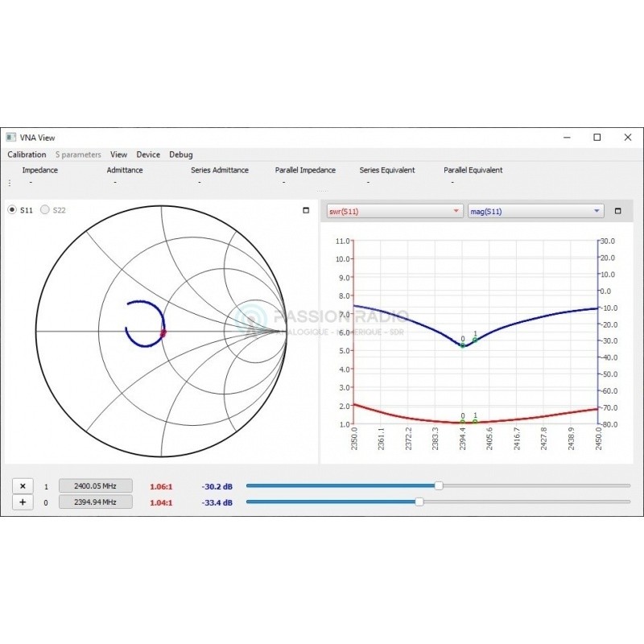Open the Calibration menu
The width and height of the screenshot is (644, 644).
[x=27, y=155]
